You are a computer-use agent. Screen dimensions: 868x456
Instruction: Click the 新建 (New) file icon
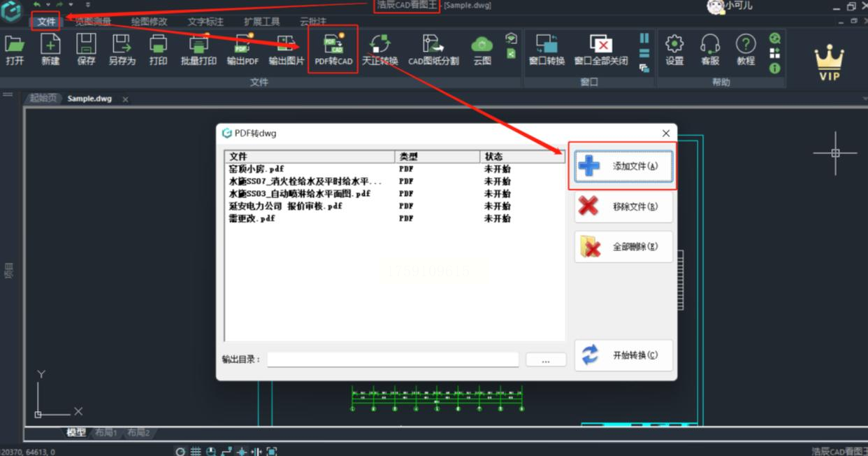tap(50, 44)
